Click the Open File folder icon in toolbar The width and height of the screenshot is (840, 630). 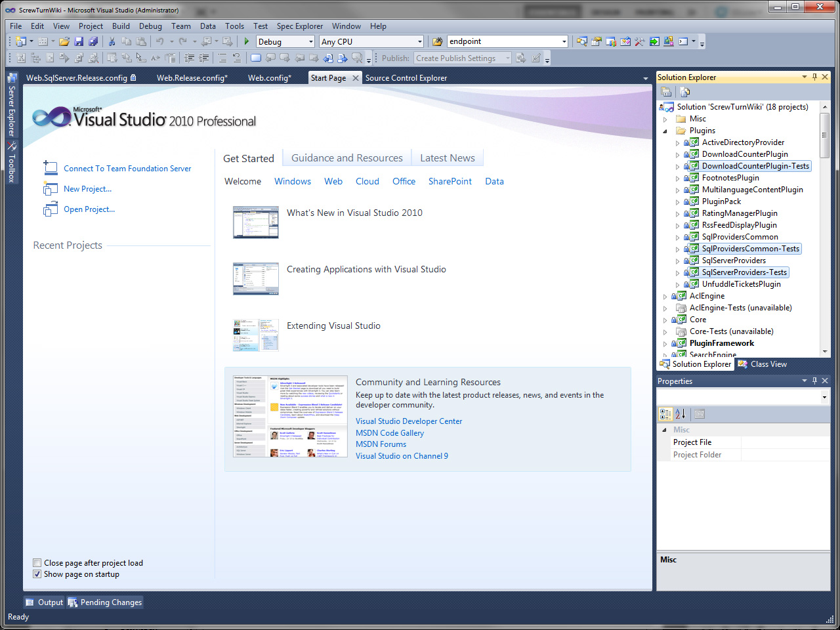tap(64, 41)
